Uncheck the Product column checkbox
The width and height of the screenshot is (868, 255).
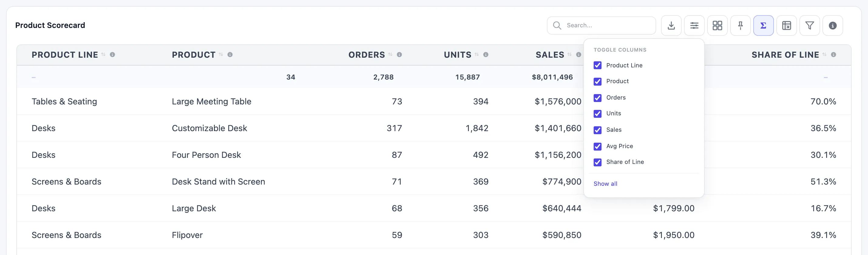[597, 82]
